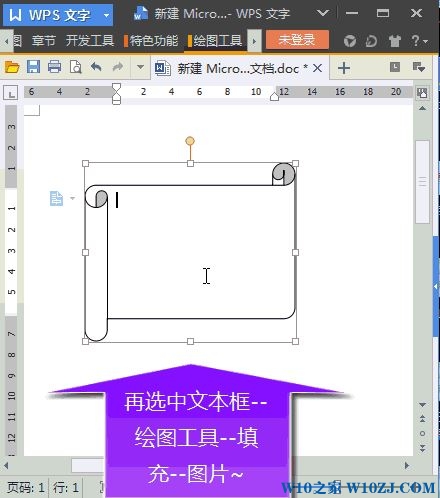Expand the side task pane arrow
440x498 pixels.
coord(436,287)
